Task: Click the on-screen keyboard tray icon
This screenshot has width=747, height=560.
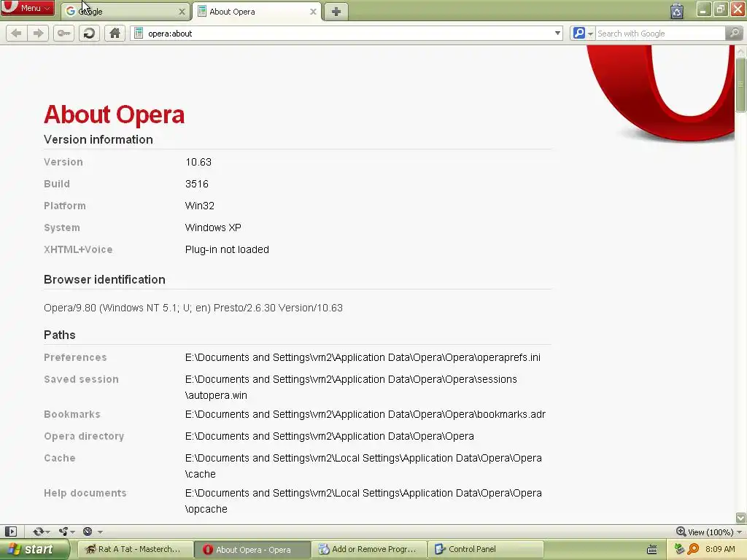Action: (x=651, y=550)
